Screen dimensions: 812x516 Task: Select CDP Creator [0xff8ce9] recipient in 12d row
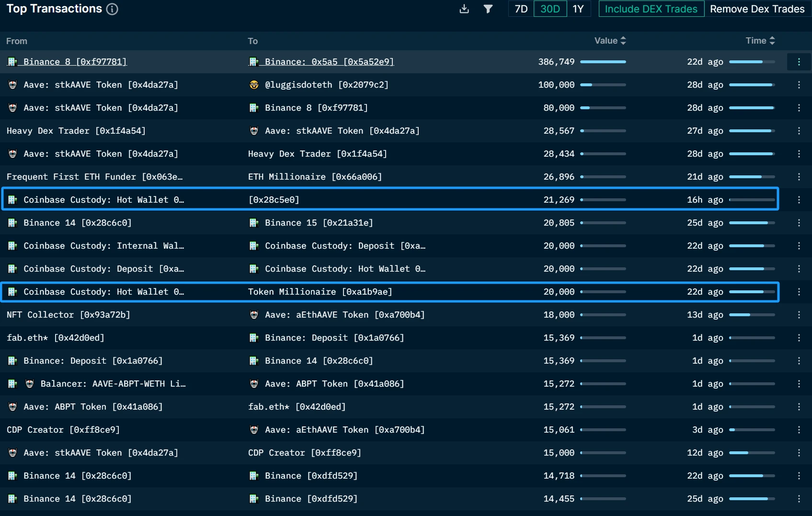pos(305,453)
